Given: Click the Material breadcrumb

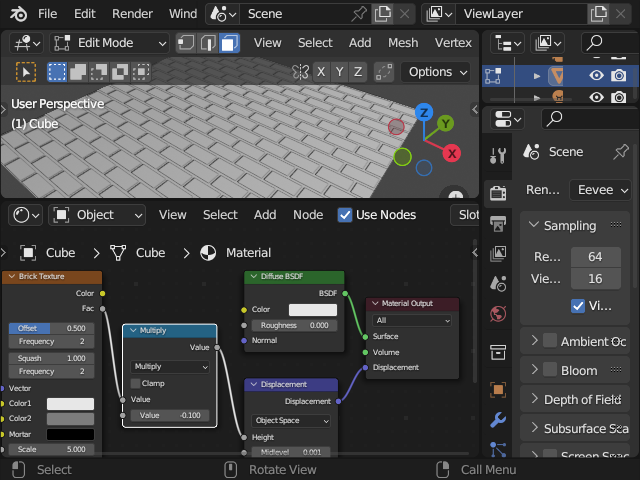Looking at the screenshot, I should point(248,253).
